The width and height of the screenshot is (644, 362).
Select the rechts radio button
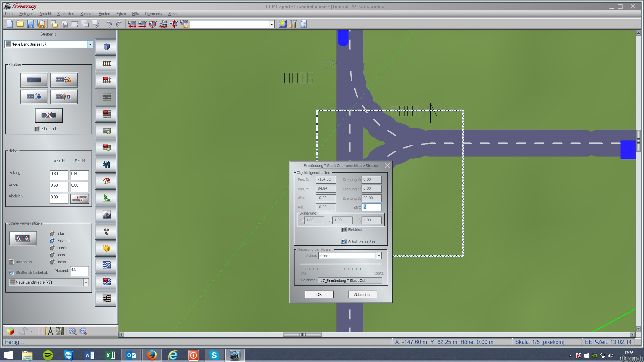point(52,248)
